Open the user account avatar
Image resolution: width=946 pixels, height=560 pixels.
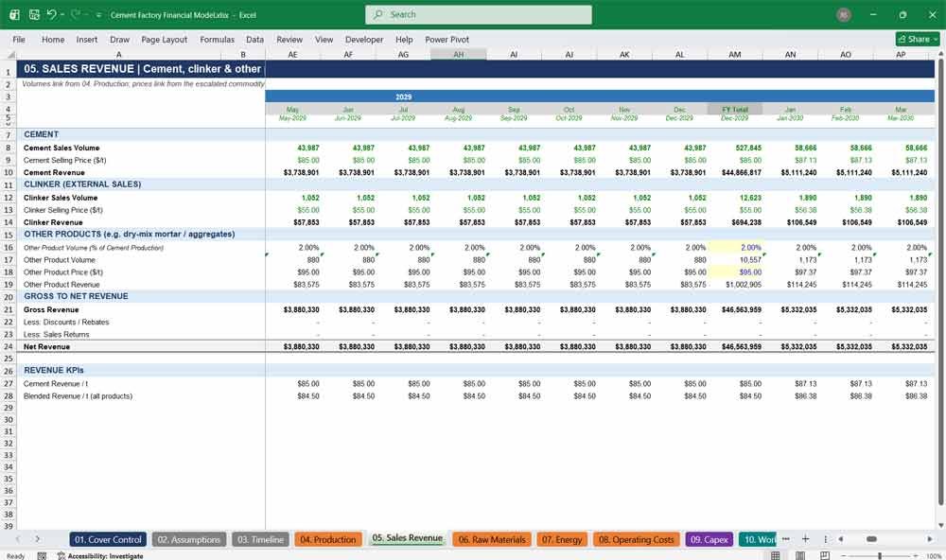(844, 15)
